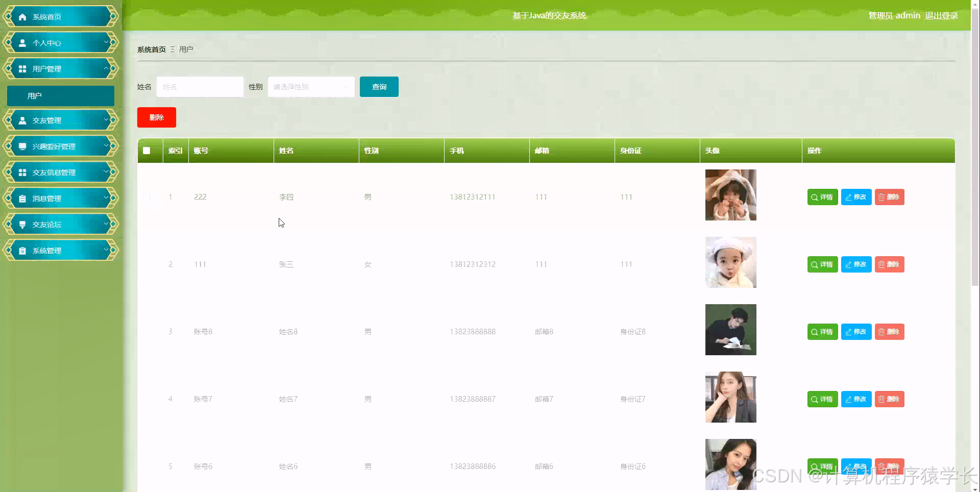The image size is (980, 492).
Task: Click the magnifier icon in 张三's 详情 button
Action: coord(815,264)
